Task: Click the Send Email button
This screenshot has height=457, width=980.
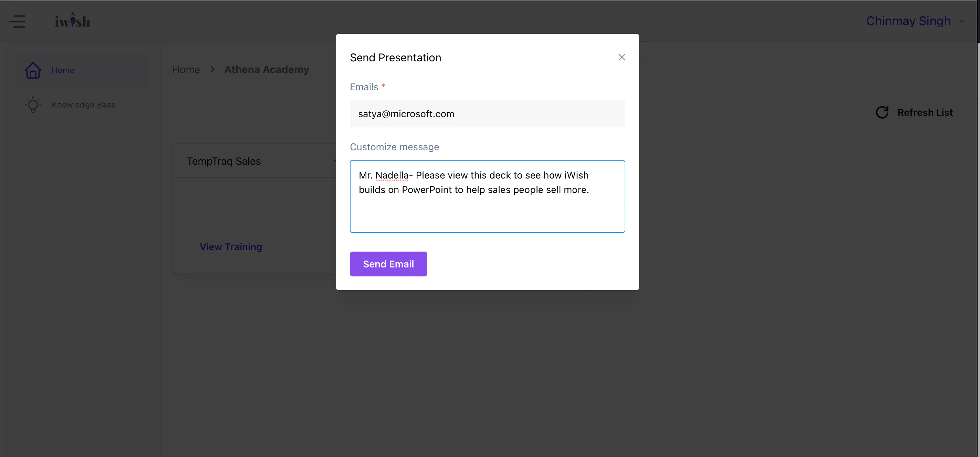Action: point(388,264)
